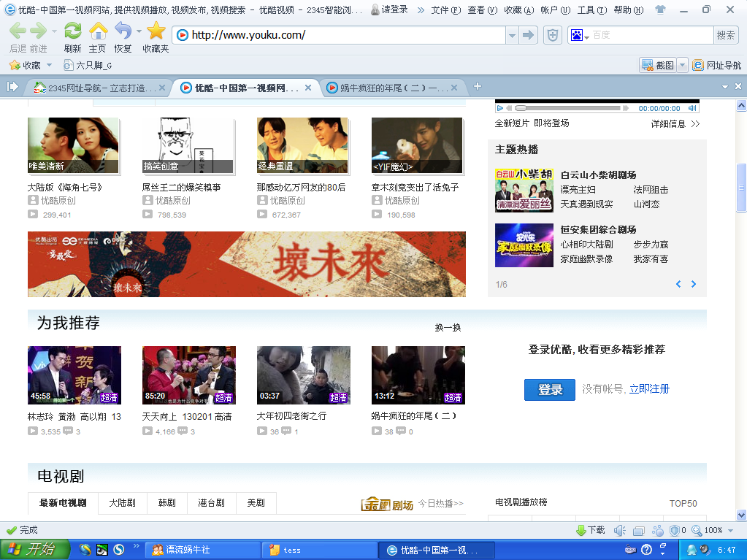Image resolution: width=747 pixels, height=560 pixels.
Task: Open the address bar history dropdown
Action: pyautogui.click(x=512, y=35)
